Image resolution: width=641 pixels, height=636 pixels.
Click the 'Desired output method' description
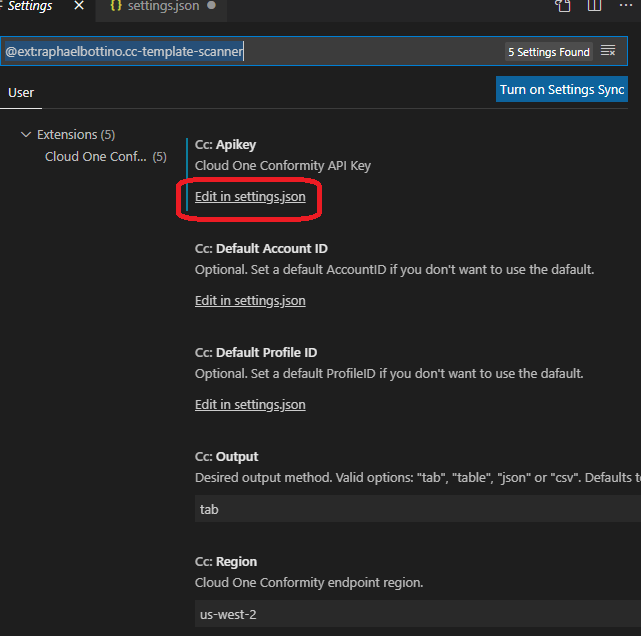click(x=418, y=477)
